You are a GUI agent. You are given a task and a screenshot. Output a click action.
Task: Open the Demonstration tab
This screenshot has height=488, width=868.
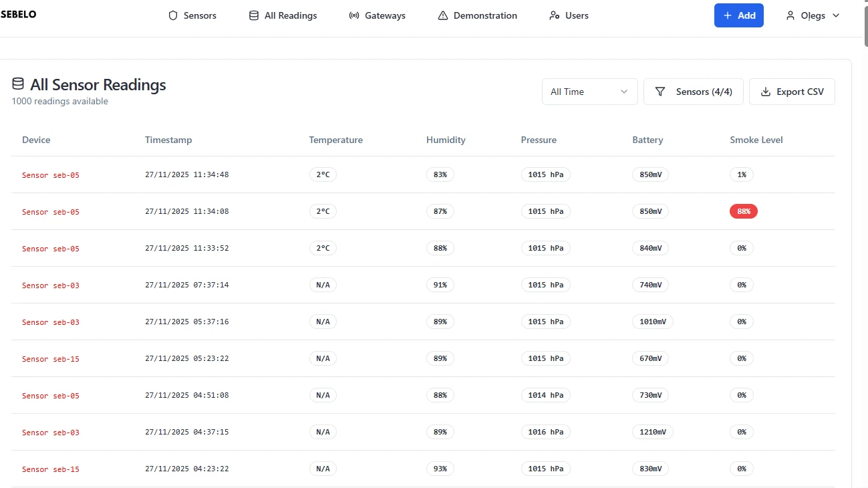pos(477,15)
